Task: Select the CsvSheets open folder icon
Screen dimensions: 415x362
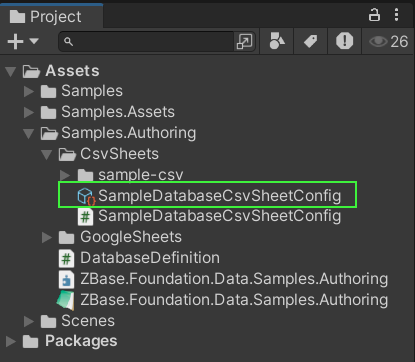Action: [x=67, y=155]
